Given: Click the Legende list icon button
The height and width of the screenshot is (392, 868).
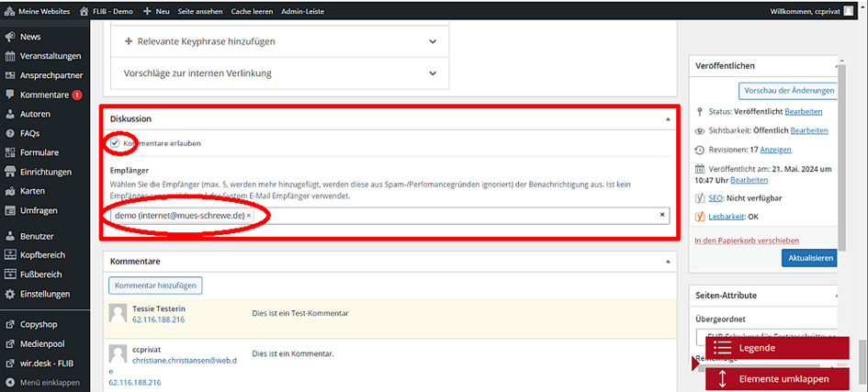Looking at the screenshot, I should click(722, 348).
